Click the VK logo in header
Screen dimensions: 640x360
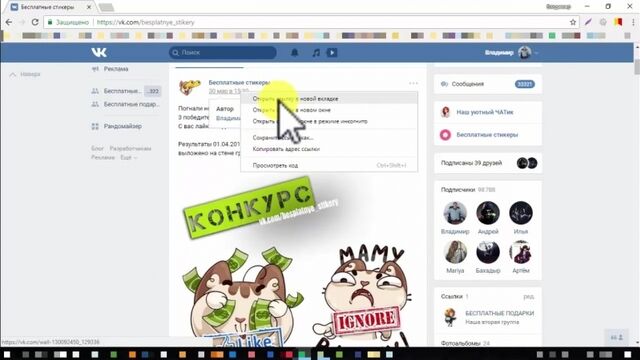pos(99,52)
